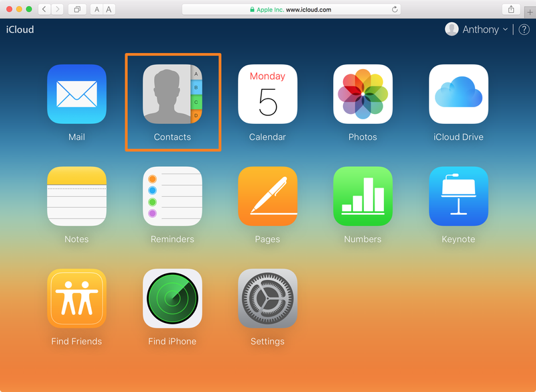Show Safari tab overview button

pyautogui.click(x=77, y=9)
